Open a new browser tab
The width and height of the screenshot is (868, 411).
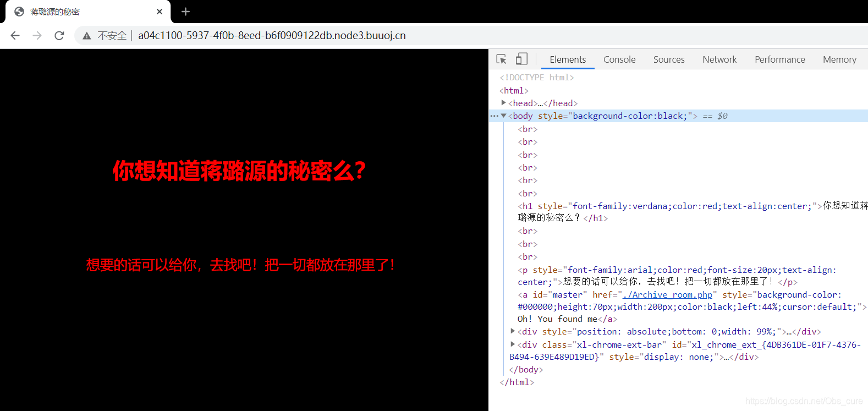click(x=185, y=12)
